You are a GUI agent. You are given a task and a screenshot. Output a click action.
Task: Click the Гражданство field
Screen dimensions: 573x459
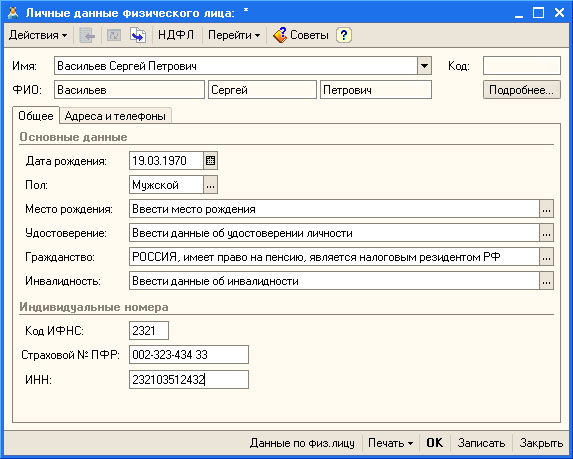click(334, 257)
